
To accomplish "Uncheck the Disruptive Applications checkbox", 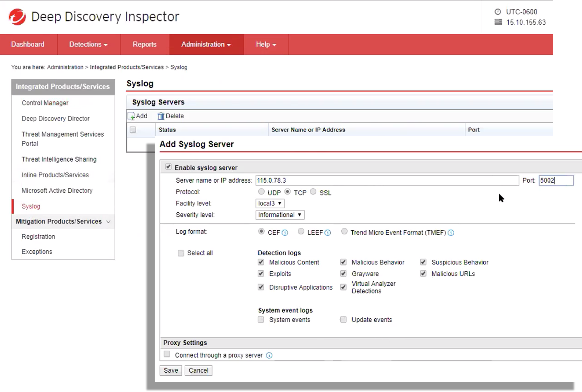I will click(x=261, y=287).
